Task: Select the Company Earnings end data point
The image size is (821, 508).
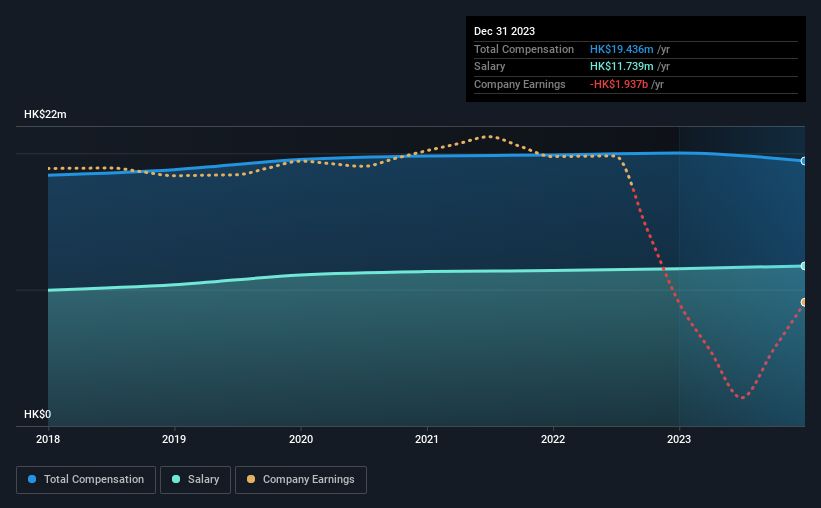Action: coord(804,302)
